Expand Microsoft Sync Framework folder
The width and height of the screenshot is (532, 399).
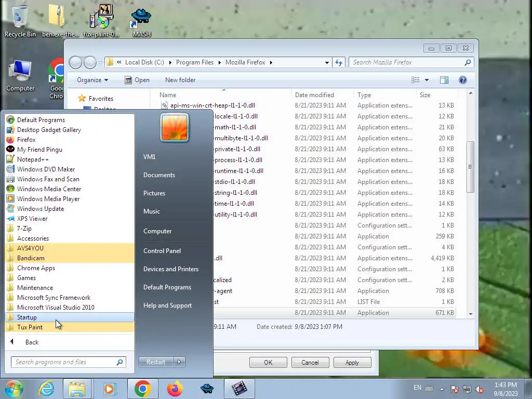pyautogui.click(x=70, y=298)
